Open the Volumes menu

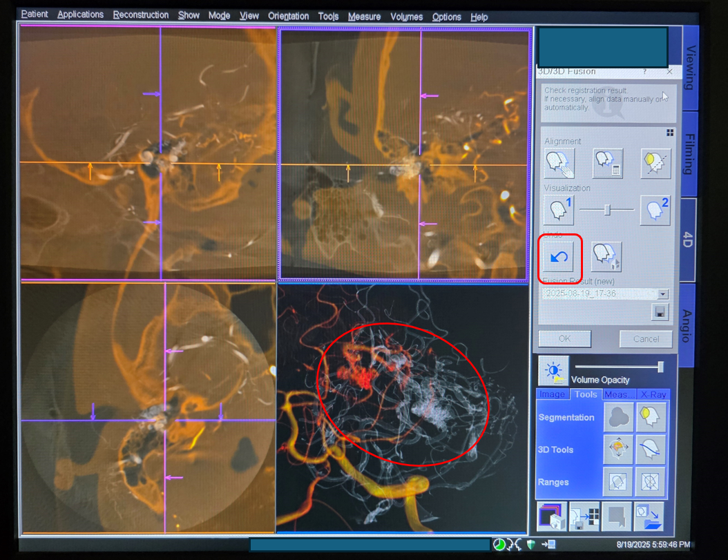[x=406, y=17]
